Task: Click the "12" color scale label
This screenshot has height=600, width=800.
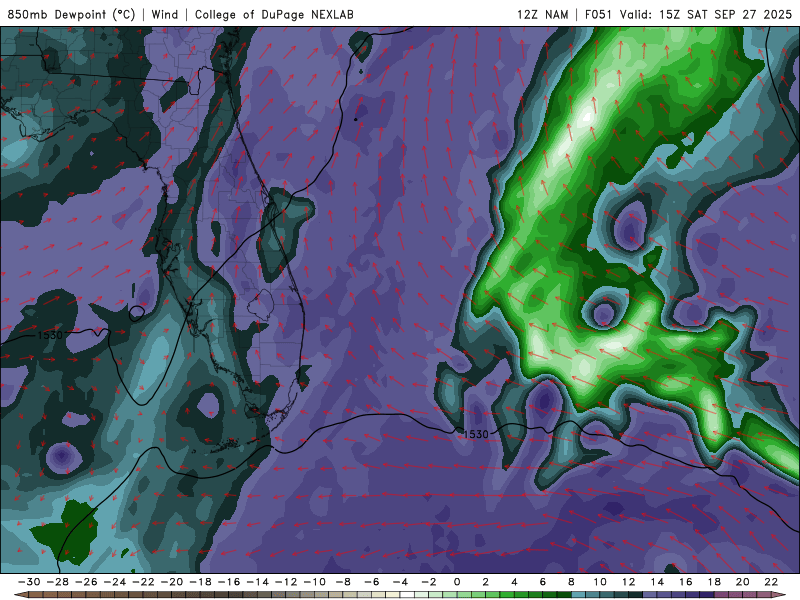Action: 629,582
